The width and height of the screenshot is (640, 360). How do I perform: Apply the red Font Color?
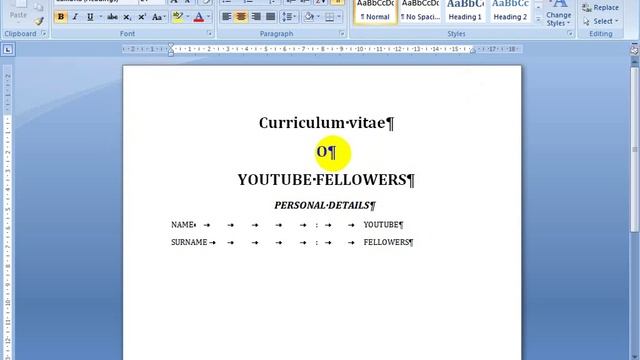(199, 17)
